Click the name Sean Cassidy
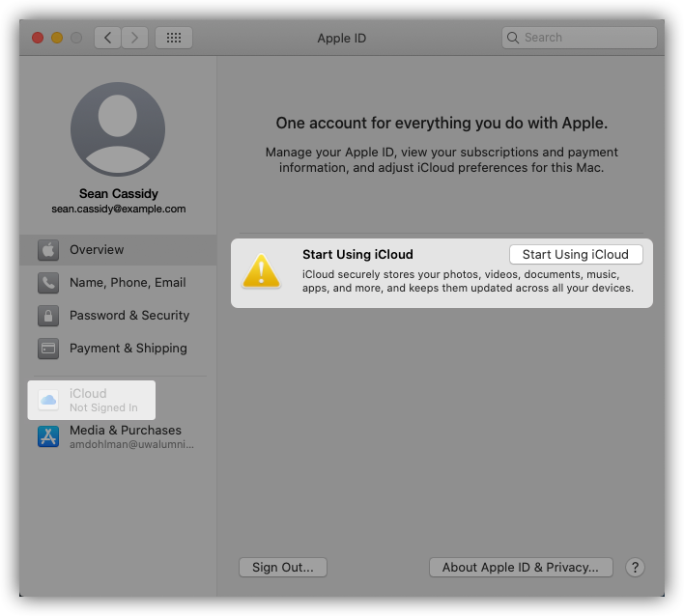Image resolution: width=684 pixels, height=616 pixels. (119, 193)
